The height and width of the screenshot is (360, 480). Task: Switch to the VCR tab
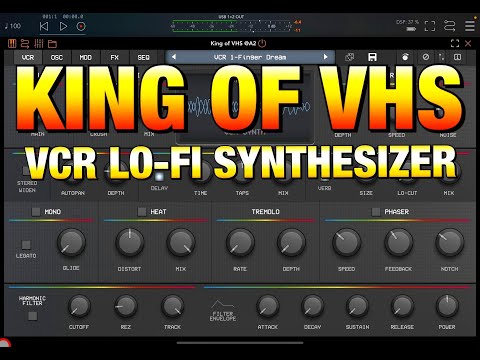(x=28, y=57)
